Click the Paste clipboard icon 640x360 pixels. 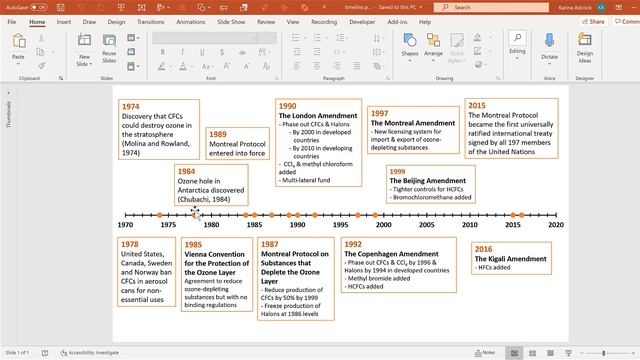[x=18, y=41]
